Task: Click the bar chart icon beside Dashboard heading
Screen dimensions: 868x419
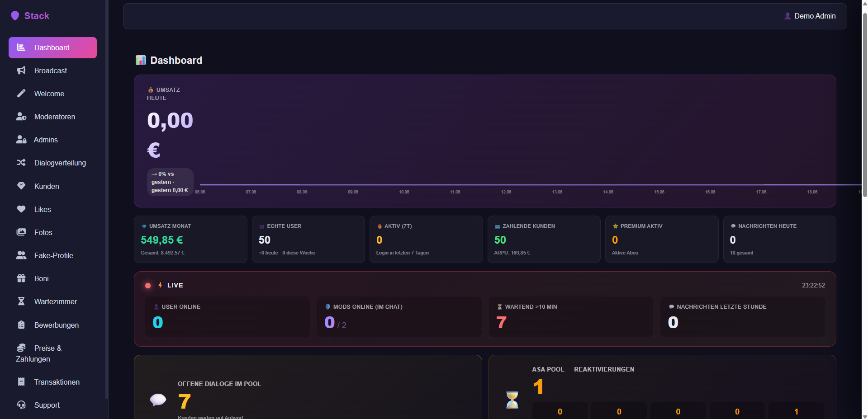Action: click(141, 60)
